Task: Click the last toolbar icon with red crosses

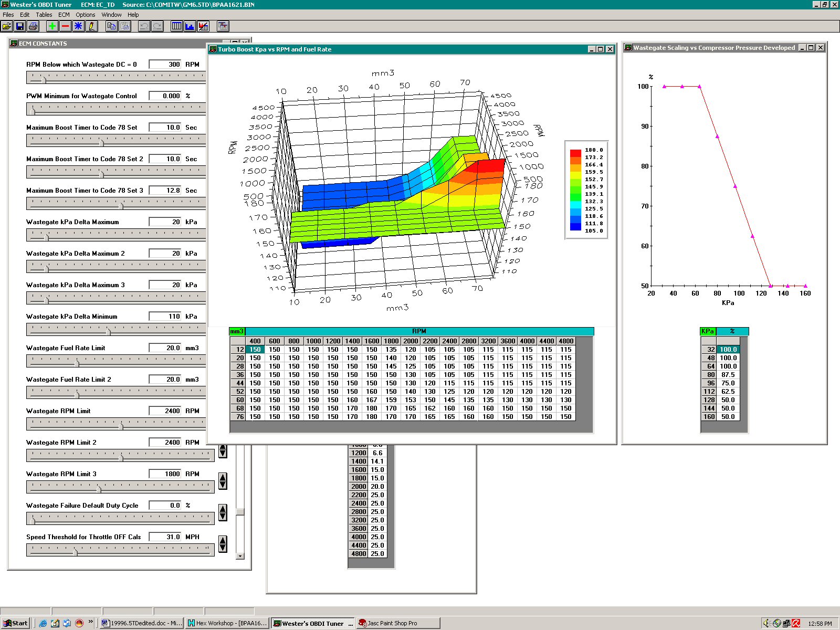Action: (223, 26)
